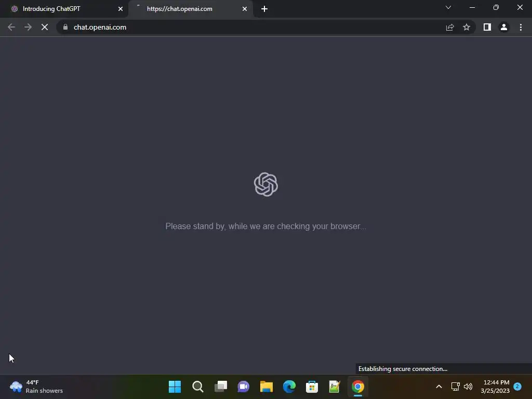Open the clock showing 12:44 PM
The height and width of the screenshot is (399, 532).
pos(495,387)
